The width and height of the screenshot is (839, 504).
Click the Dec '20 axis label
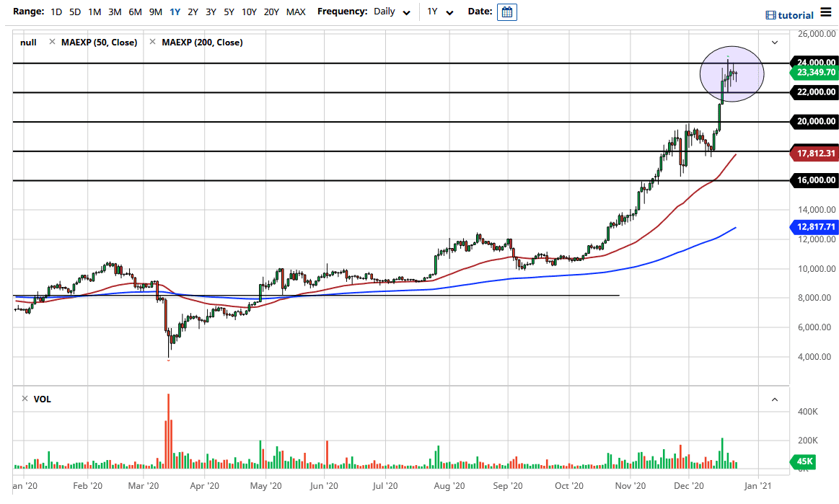(689, 486)
